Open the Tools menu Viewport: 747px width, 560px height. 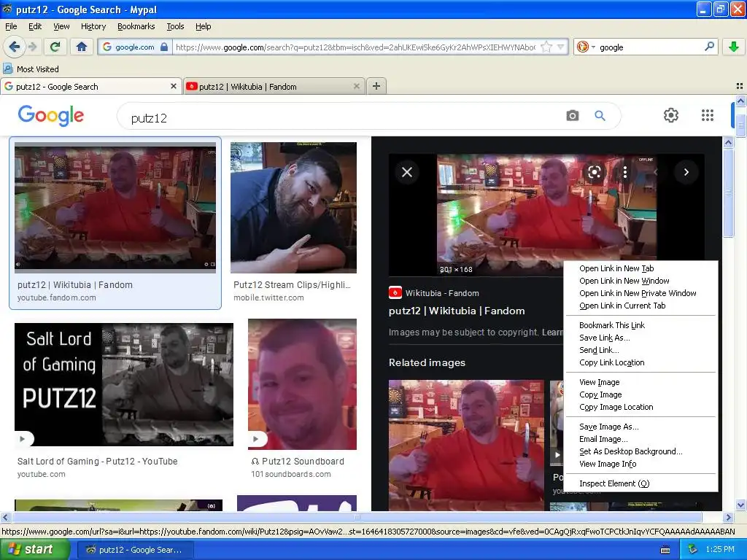click(175, 26)
